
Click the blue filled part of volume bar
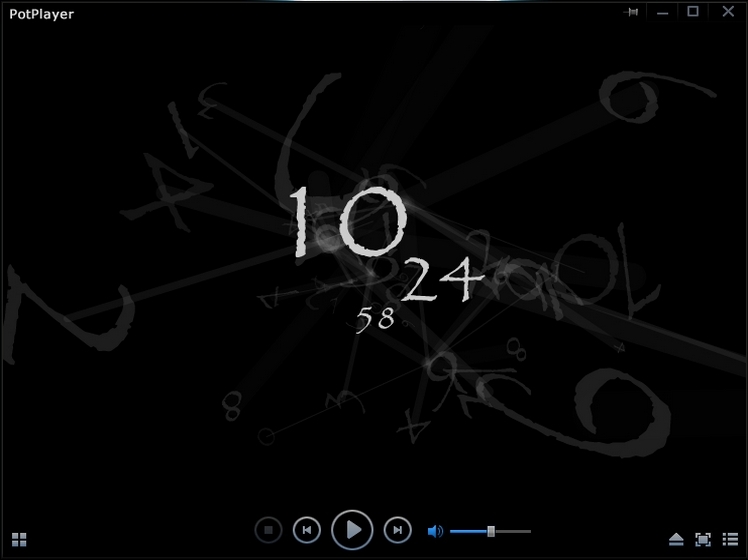click(x=468, y=531)
